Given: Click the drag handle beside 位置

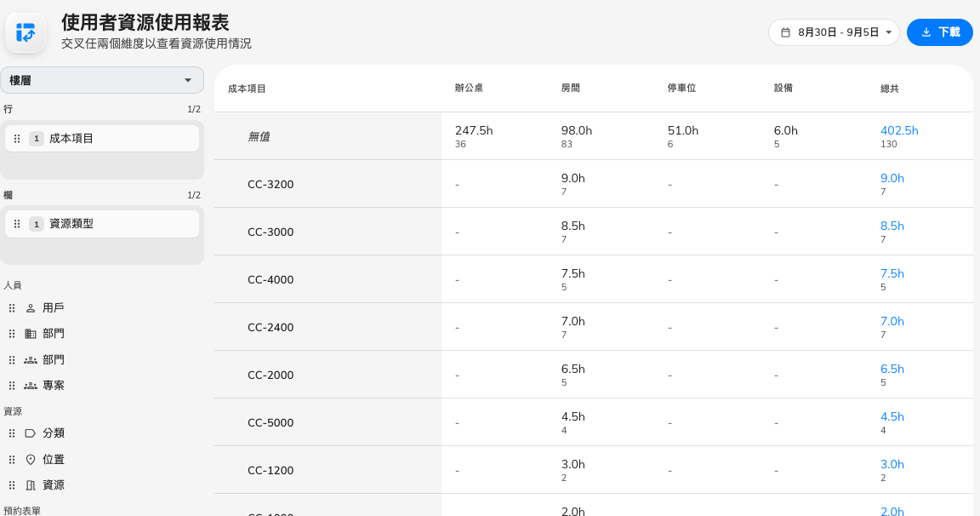Looking at the screenshot, I should pos(12,460).
